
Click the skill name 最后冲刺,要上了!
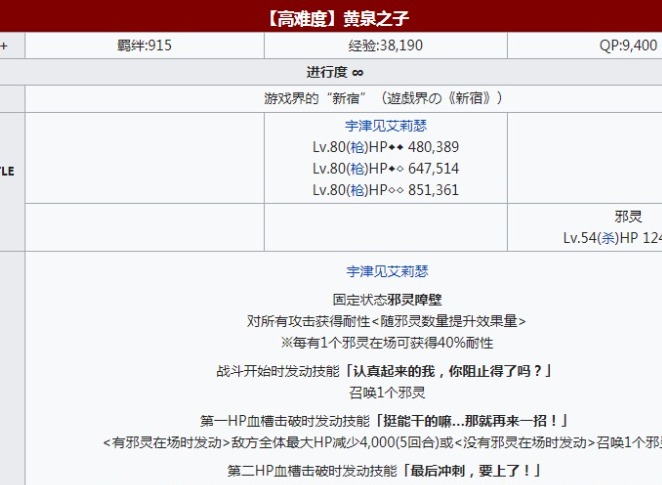click(x=471, y=471)
